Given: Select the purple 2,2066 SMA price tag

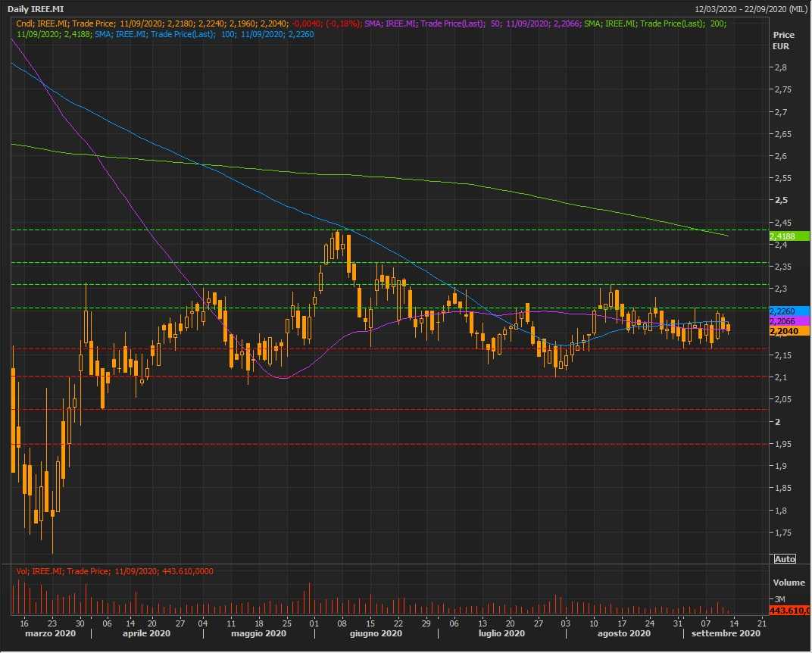Looking at the screenshot, I should click(x=789, y=321).
